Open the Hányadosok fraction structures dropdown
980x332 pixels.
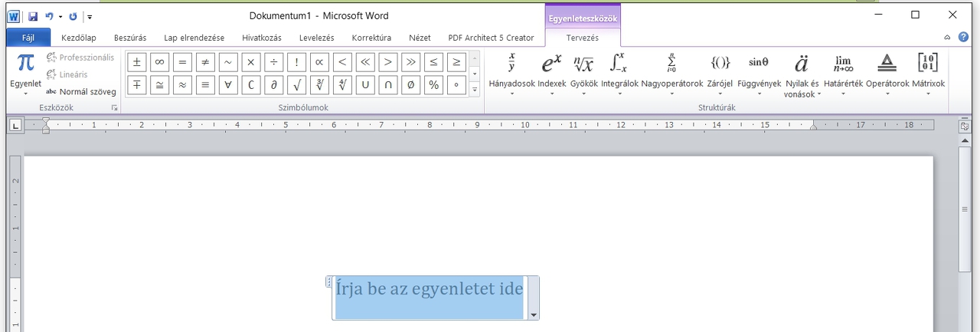pyautogui.click(x=511, y=74)
